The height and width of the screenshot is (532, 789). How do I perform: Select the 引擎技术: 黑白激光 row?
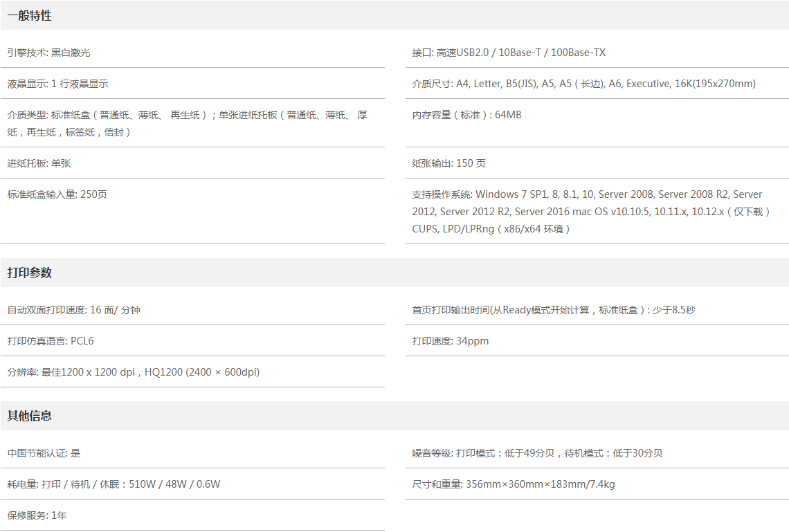point(49,53)
